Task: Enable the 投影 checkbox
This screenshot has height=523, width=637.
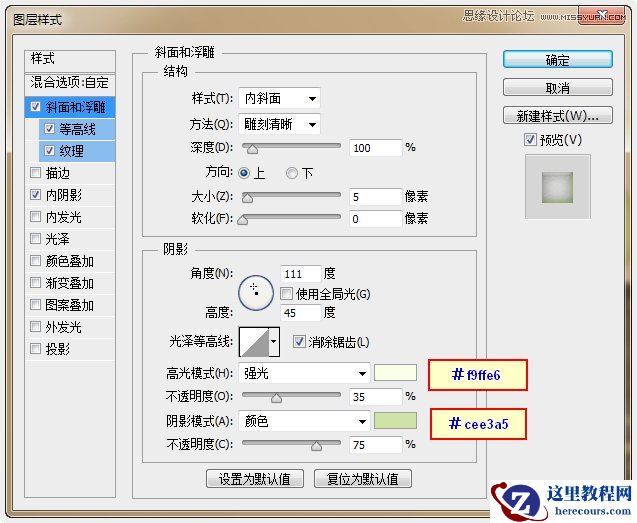Action: (x=35, y=348)
